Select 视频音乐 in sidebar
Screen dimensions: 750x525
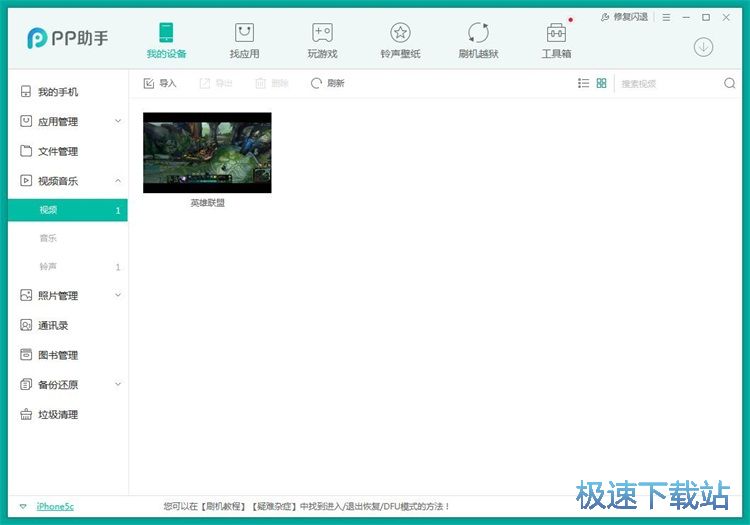pyautogui.click(x=68, y=181)
